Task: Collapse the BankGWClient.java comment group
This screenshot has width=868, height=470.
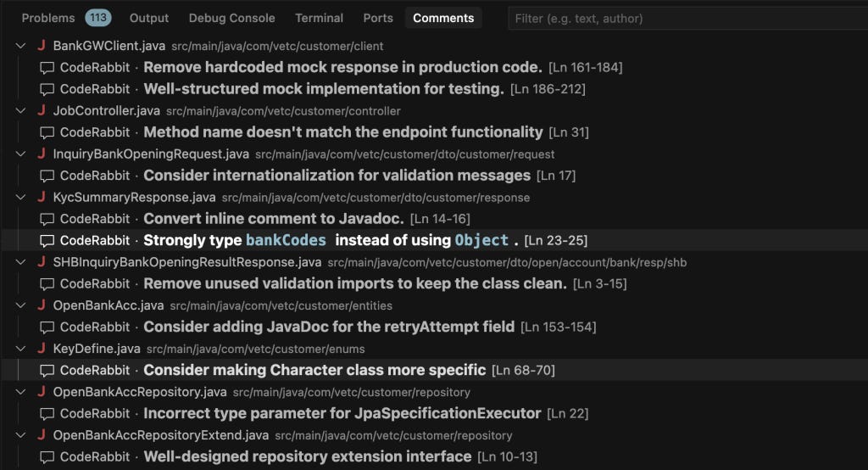Action: coord(20,46)
